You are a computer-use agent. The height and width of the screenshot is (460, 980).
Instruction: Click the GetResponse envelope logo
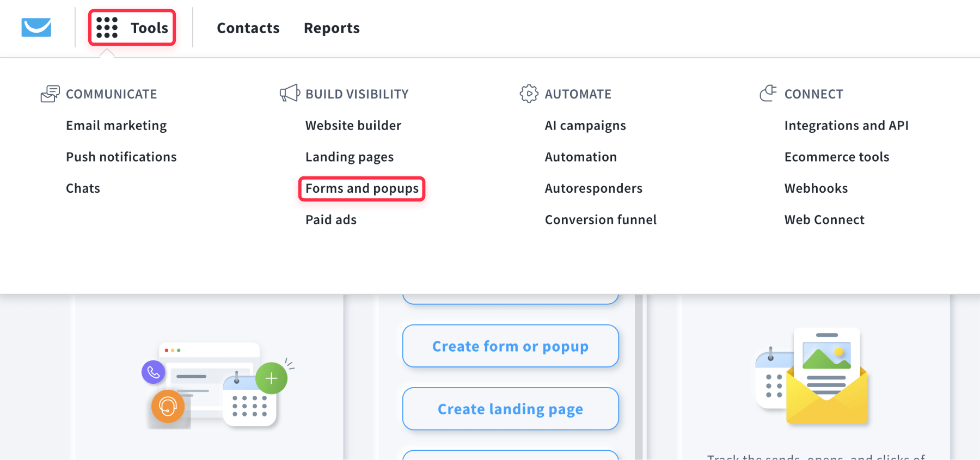[x=36, y=27]
